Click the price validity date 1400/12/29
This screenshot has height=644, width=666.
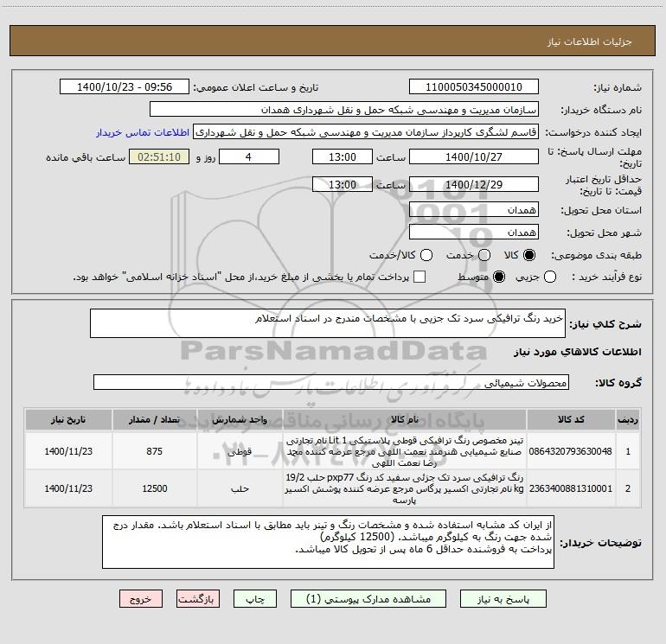pos(474,185)
